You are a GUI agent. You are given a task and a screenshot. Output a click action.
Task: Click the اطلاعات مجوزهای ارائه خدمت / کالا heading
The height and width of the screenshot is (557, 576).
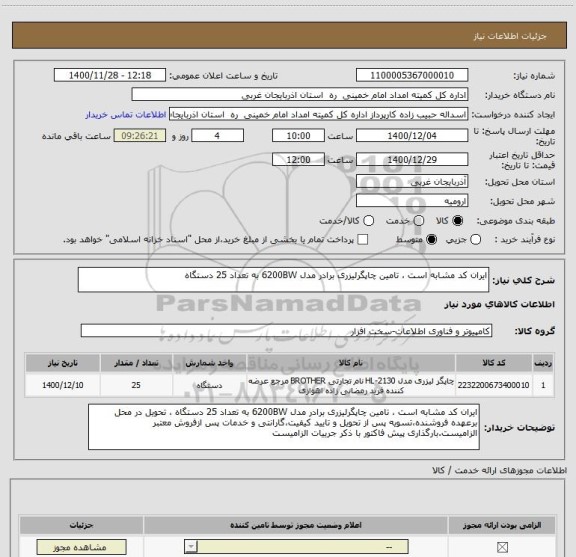pos(500,470)
